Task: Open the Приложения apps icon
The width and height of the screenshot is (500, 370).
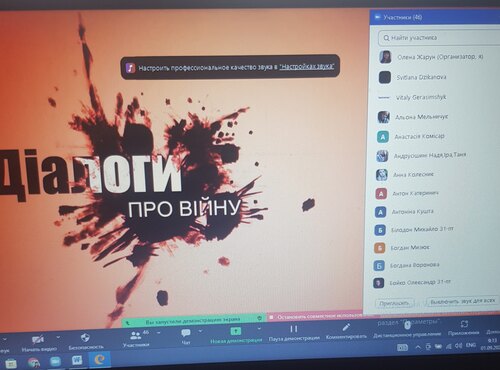Action: (x=464, y=324)
